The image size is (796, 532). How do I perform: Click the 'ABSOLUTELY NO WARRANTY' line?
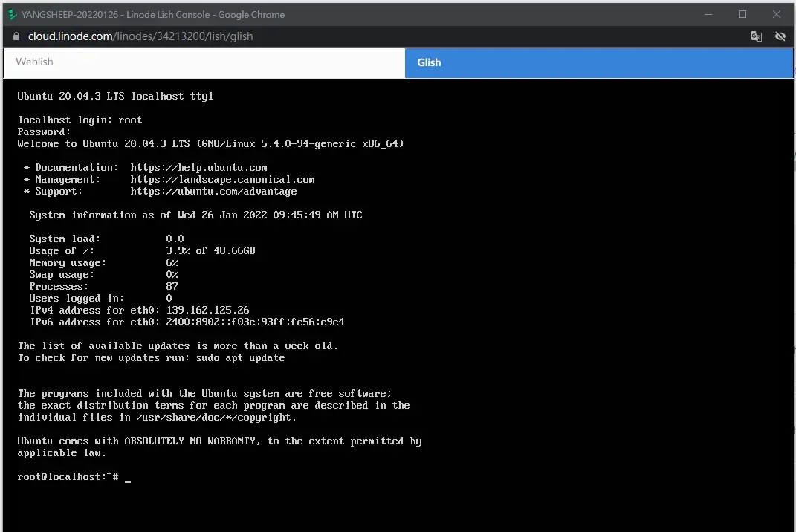tap(219, 441)
